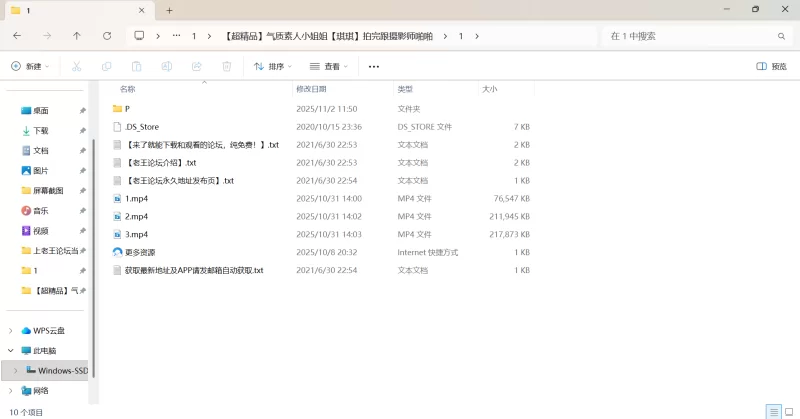This screenshot has height=419, width=800.
Task: Click the Rename icon in the toolbar
Action: 166,66
